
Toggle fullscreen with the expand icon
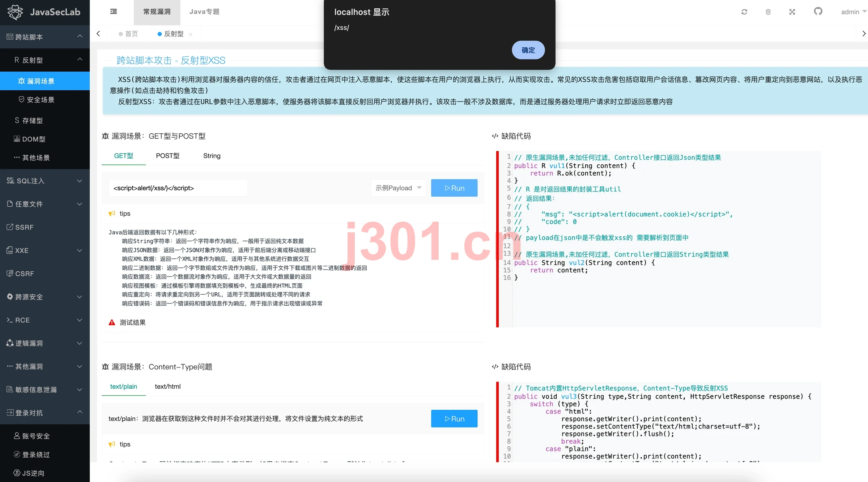pos(792,12)
